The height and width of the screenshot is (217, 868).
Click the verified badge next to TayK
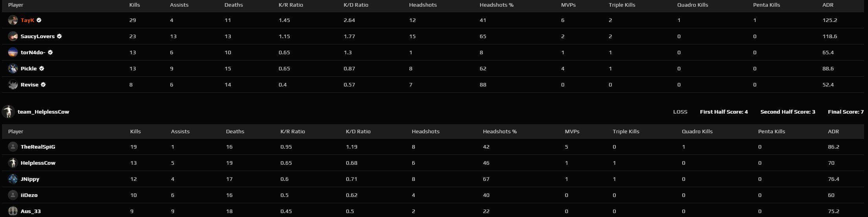(x=39, y=20)
